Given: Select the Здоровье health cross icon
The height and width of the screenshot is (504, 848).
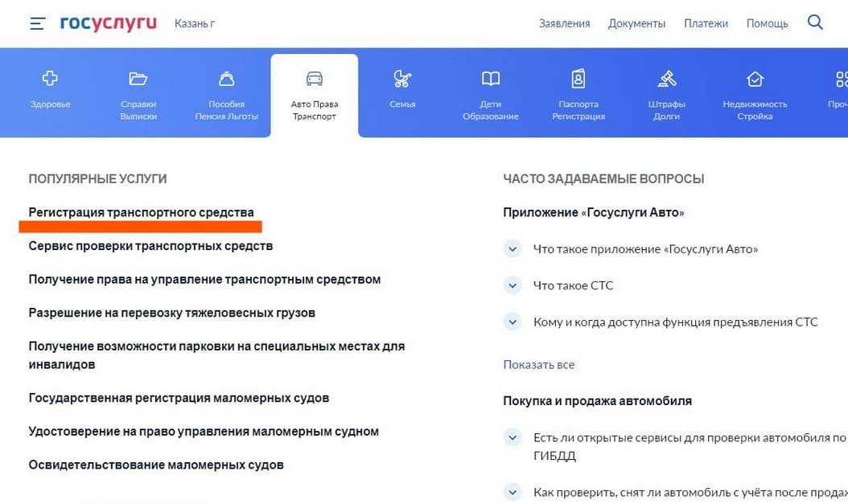Looking at the screenshot, I should tap(50, 79).
